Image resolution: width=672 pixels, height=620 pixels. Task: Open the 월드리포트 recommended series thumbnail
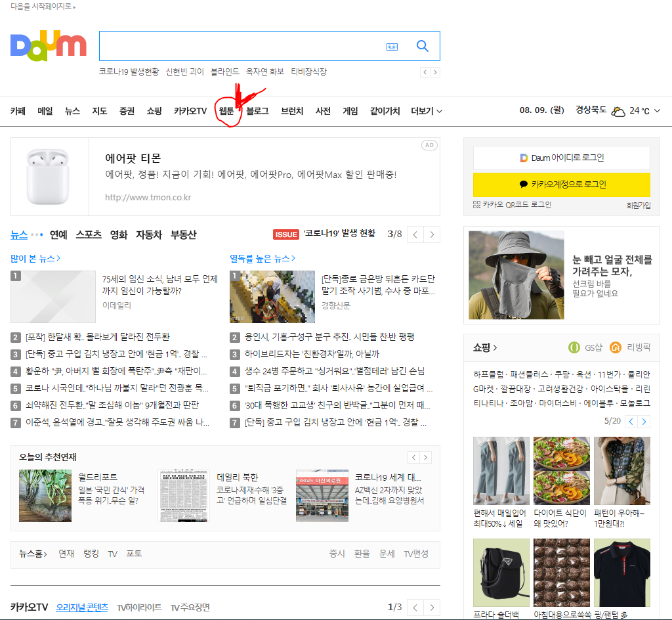point(45,496)
